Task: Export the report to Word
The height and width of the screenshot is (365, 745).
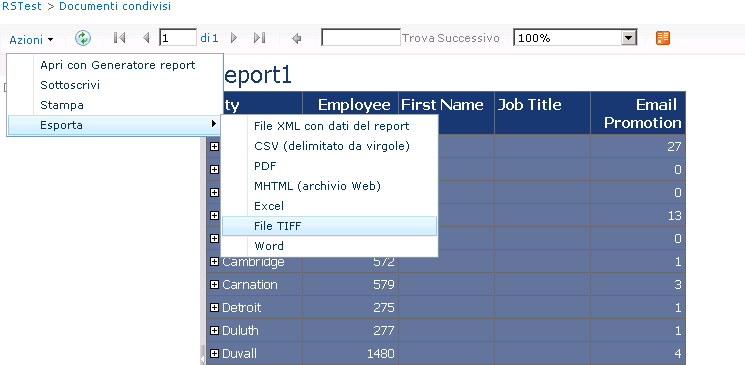Action: [x=269, y=246]
